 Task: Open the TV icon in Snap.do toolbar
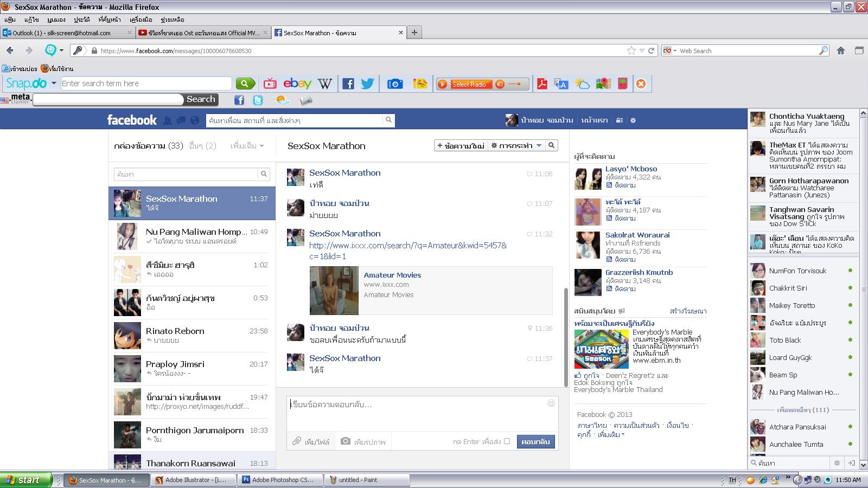[270, 84]
